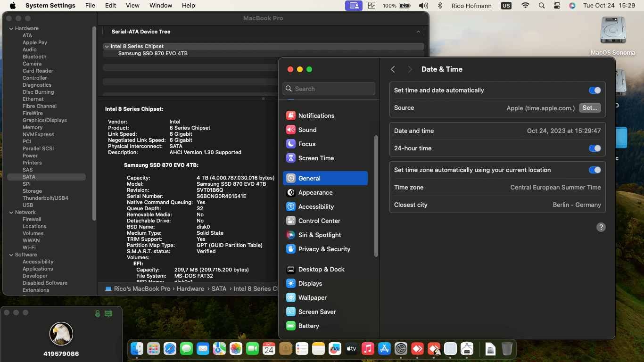Launch Maps from the Dock
This screenshot has width=644, height=362.
(x=219, y=349)
